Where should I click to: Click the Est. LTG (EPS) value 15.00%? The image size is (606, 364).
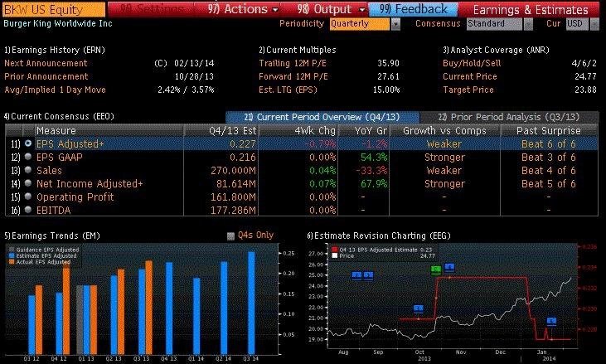click(x=386, y=90)
